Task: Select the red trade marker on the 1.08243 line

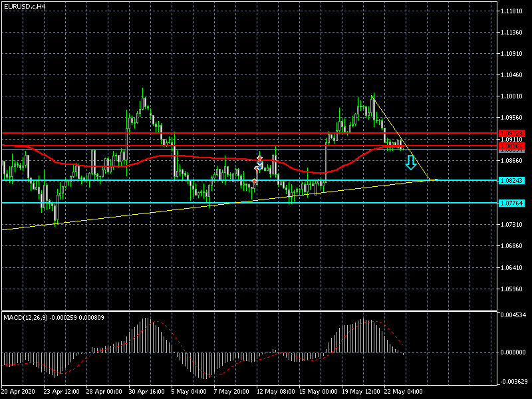Action: click(x=255, y=181)
